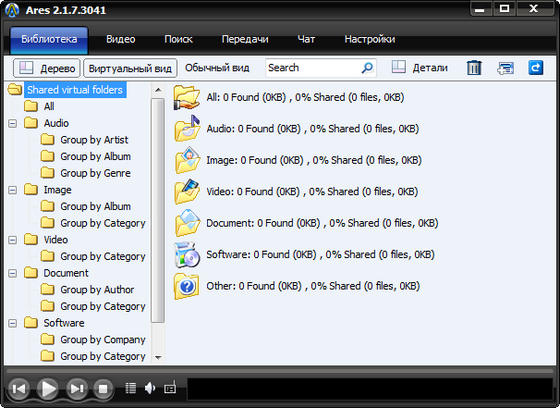Click the trash can delete icon
Image resolution: width=560 pixels, height=408 pixels.
tap(474, 68)
